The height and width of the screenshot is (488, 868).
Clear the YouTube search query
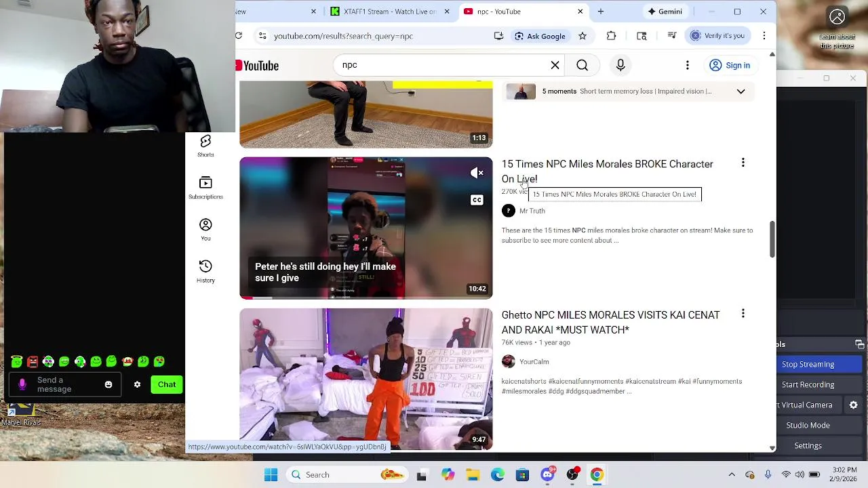coord(555,65)
